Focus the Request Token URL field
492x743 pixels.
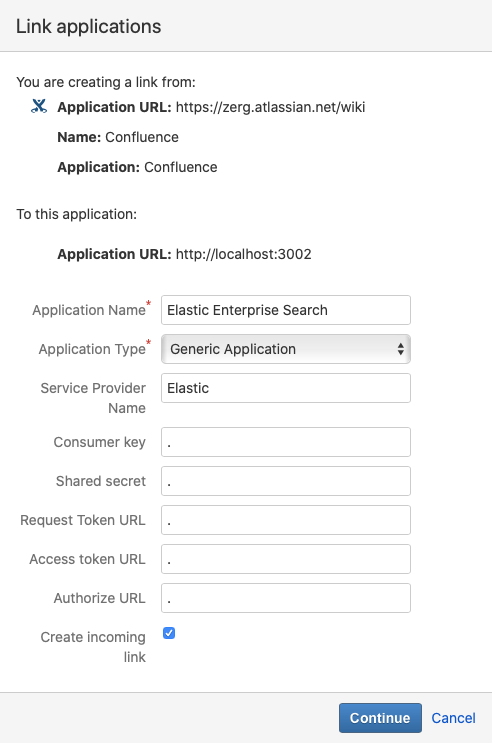(x=286, y=520)
